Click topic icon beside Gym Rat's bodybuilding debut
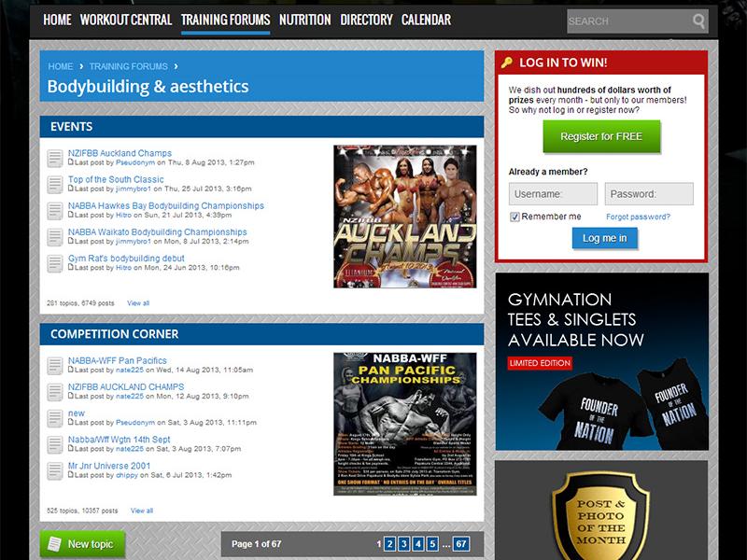Screen dimensions: 747x560 [55, 263]
